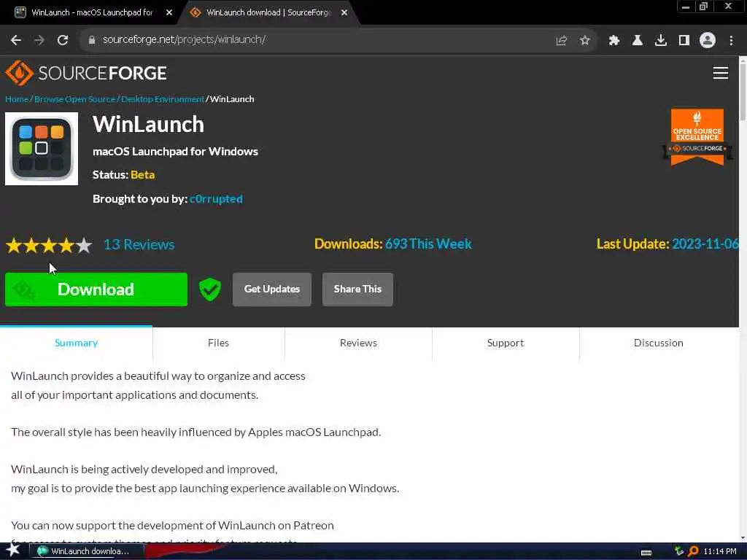This screenshot has width=747, height=560.
Task: Click the network tray icon
Action: pos(679,551)
